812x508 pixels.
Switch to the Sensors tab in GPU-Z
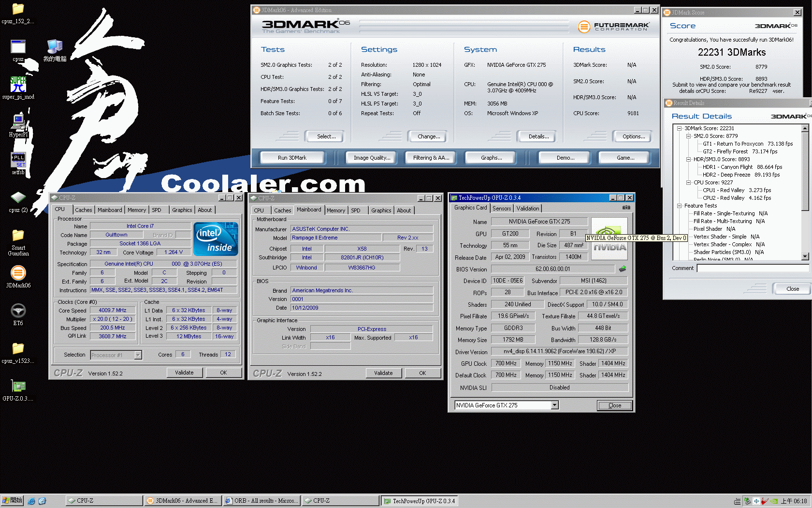point(502,209)
